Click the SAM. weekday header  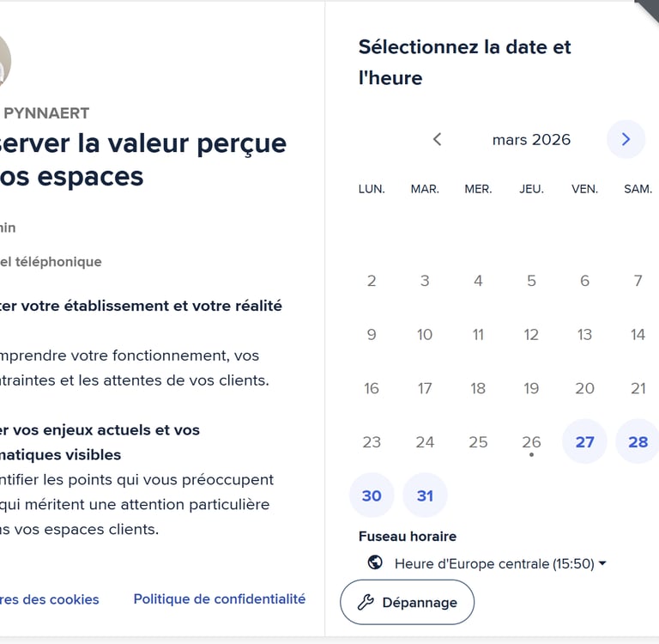click(x=638, y=189)
